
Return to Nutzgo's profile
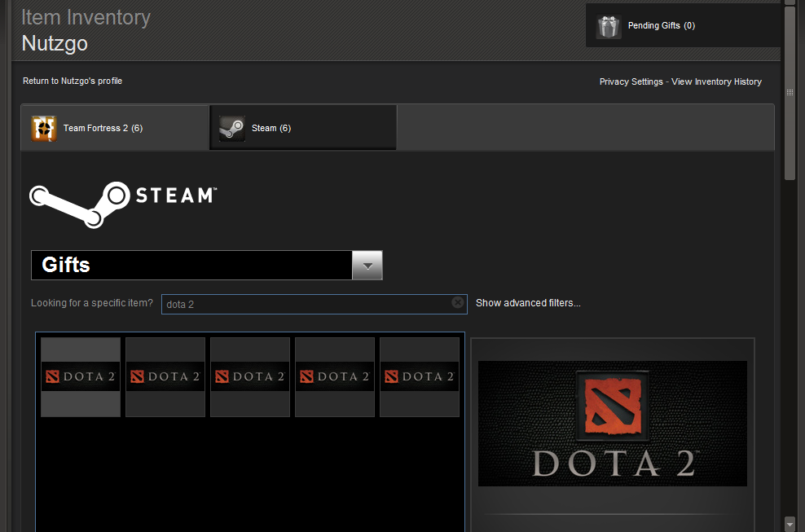(x=73, y=81)
